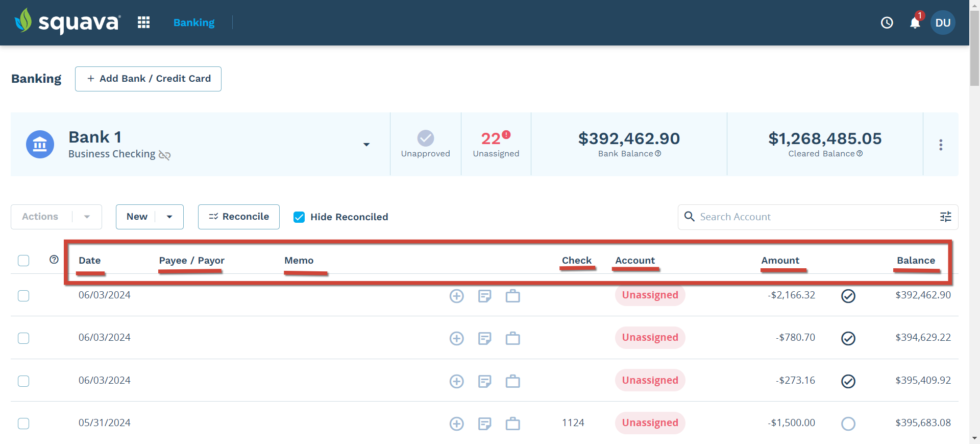Open the notifications bell
This screenshot has height=444, width=980.
pyautogui.click(x=915, y=22)
